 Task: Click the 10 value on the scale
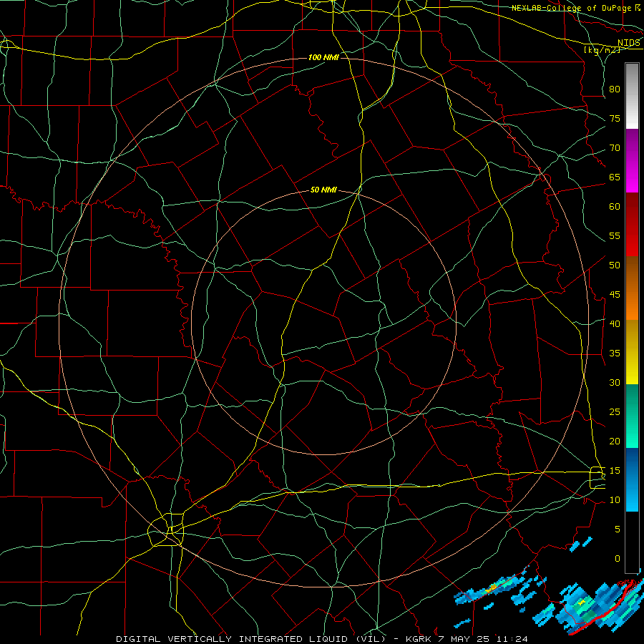(615, 500)
